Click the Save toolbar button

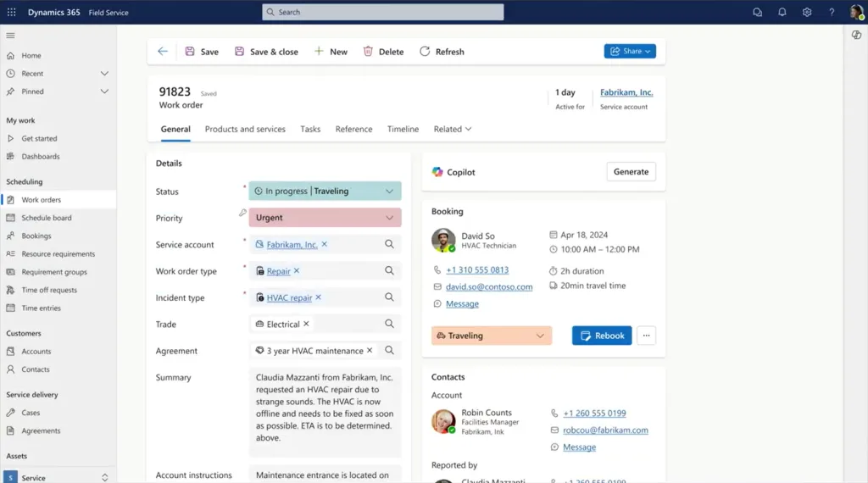click(x=202, y=52)
